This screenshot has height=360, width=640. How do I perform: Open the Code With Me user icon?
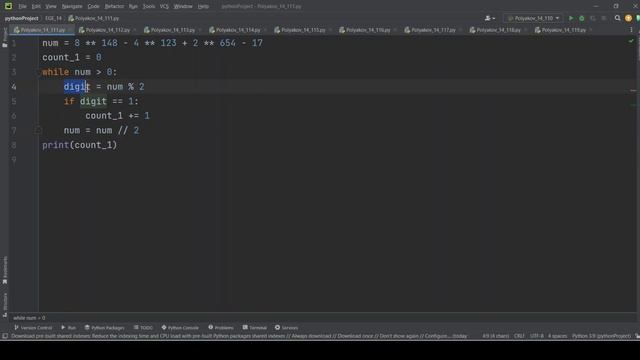click(489, 18)
